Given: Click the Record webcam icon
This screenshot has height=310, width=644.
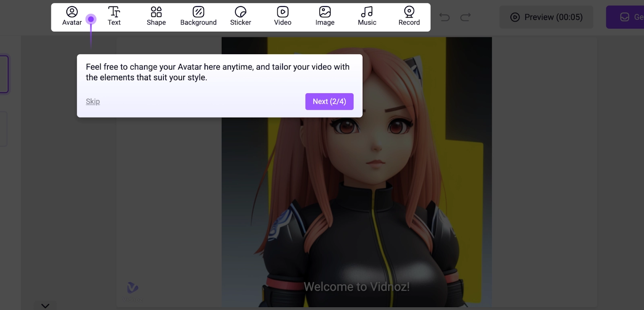Looking at the screenshot, I should click(409, 12).
